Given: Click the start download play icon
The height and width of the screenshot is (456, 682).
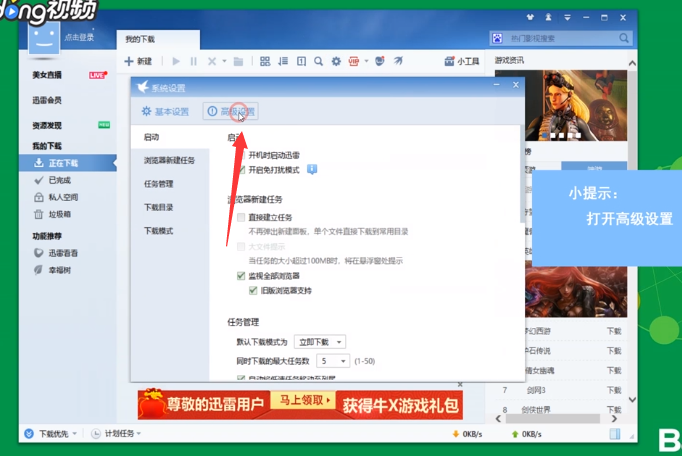Looking at the screenshot, I should coord(176,61).
